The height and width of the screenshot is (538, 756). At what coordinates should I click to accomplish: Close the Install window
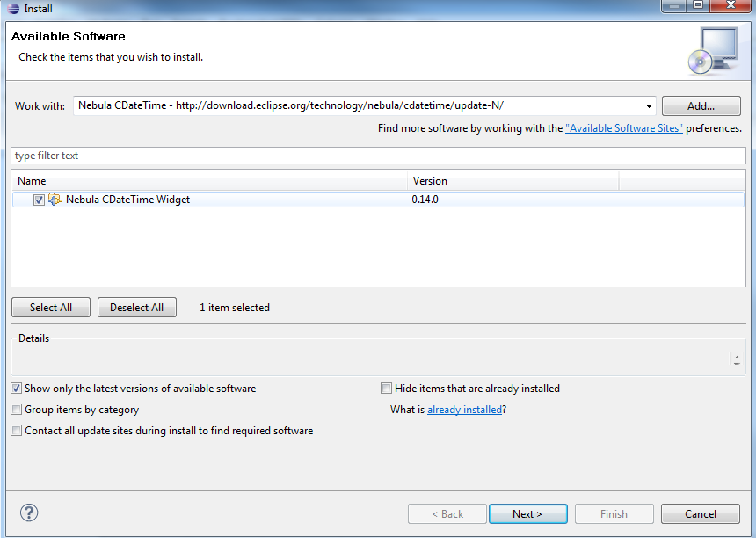pyautogui.click(x=731, y=4)
